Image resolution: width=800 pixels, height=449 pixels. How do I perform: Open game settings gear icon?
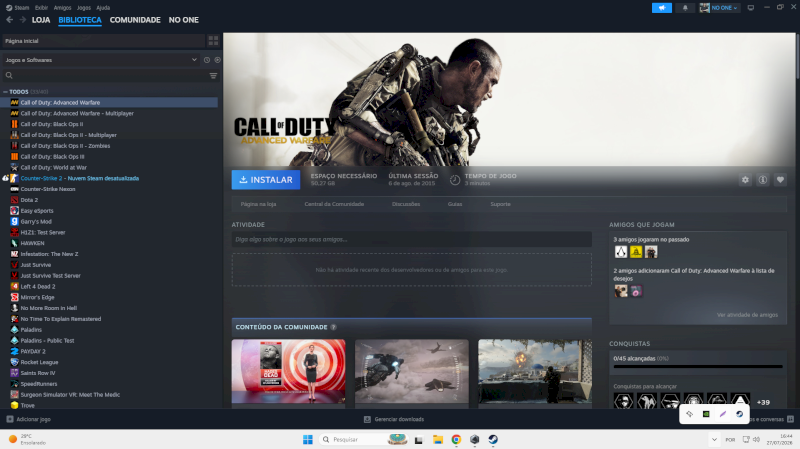pyautogui.click(x=745, y=180)
